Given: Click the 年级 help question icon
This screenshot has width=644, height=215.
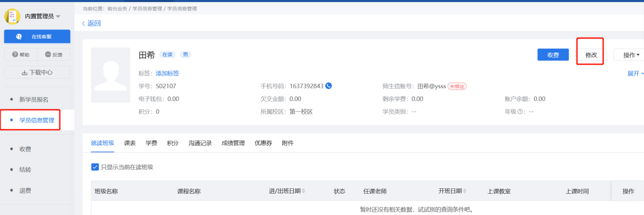Looking at the screenshot, I should (520, 112).
